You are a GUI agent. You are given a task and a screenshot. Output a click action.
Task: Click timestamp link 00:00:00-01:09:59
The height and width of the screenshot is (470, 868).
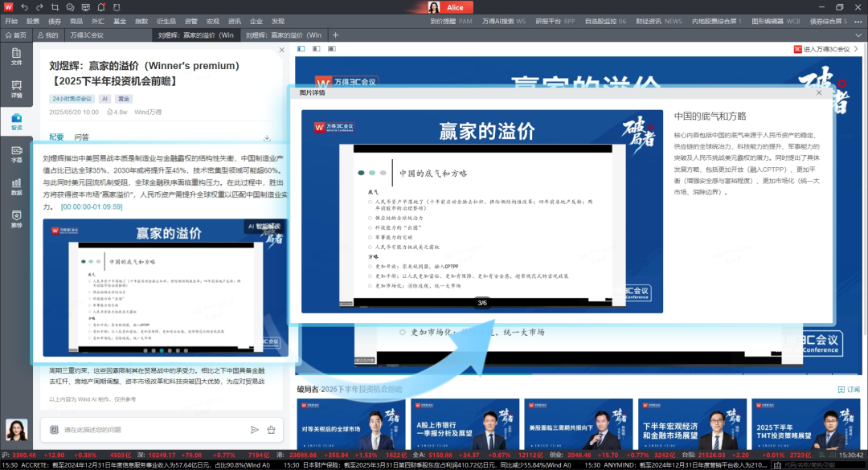coord(92,206)
